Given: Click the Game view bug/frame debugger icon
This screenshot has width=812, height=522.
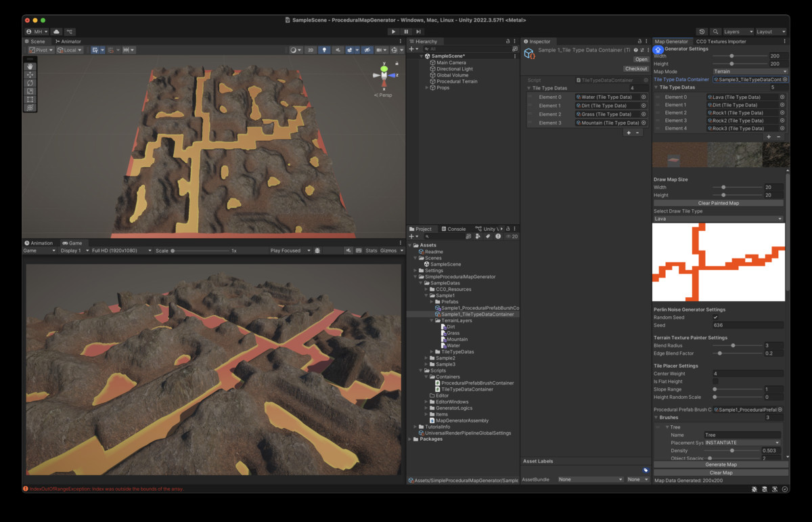Looking at the screenshot, I should click(317, 251).
